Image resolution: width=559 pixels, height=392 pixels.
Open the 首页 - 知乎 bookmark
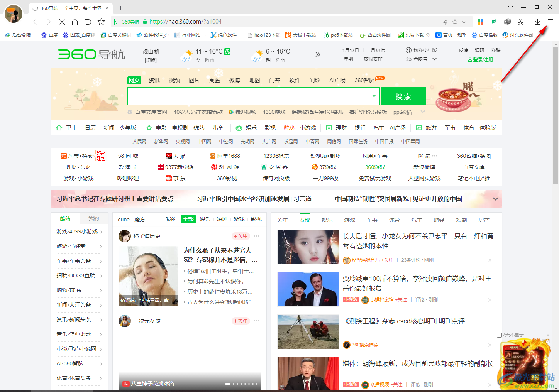[451, 35]
